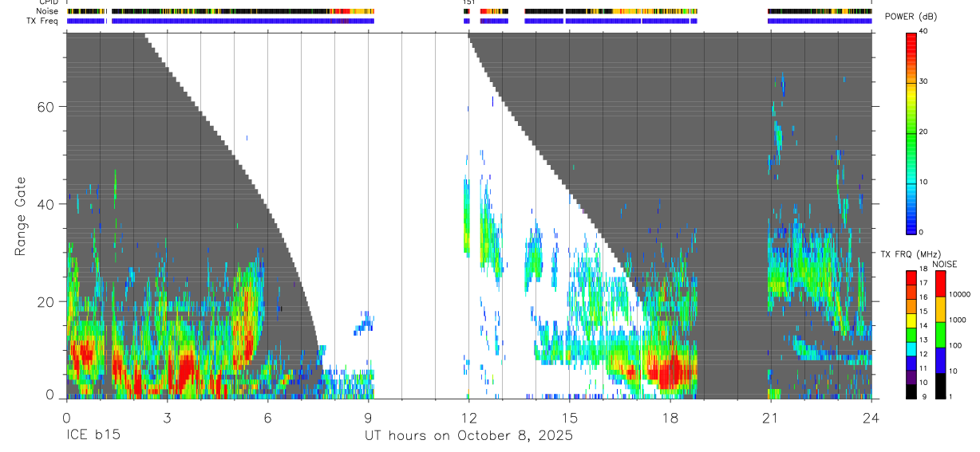Select the green 13-14 MHz segment of TX FRQ bar
Image resolution: width=980 pixels, height=452 pixels.
point(911,335)
